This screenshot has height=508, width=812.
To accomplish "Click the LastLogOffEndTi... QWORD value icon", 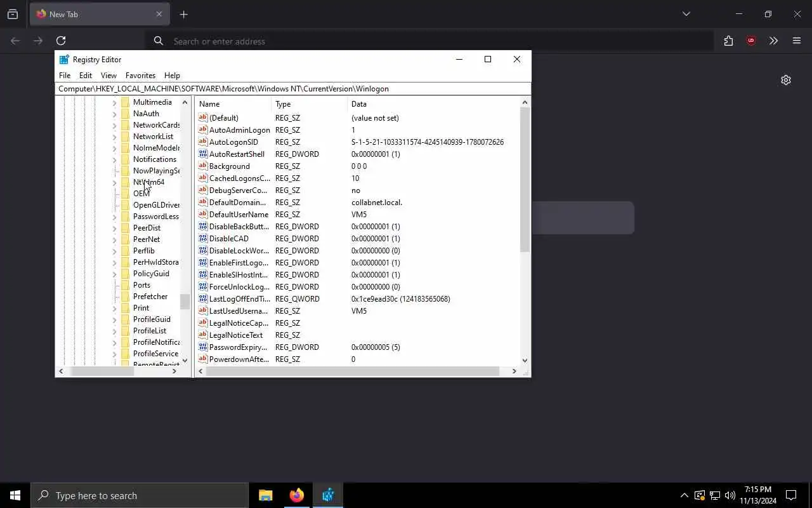I will click(x=203, y=298).
